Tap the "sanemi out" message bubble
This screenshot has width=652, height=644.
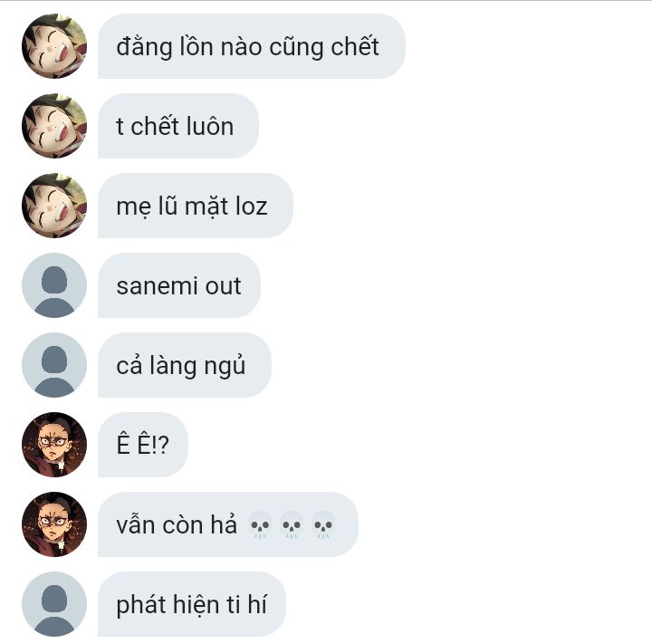tap(179, 285)
